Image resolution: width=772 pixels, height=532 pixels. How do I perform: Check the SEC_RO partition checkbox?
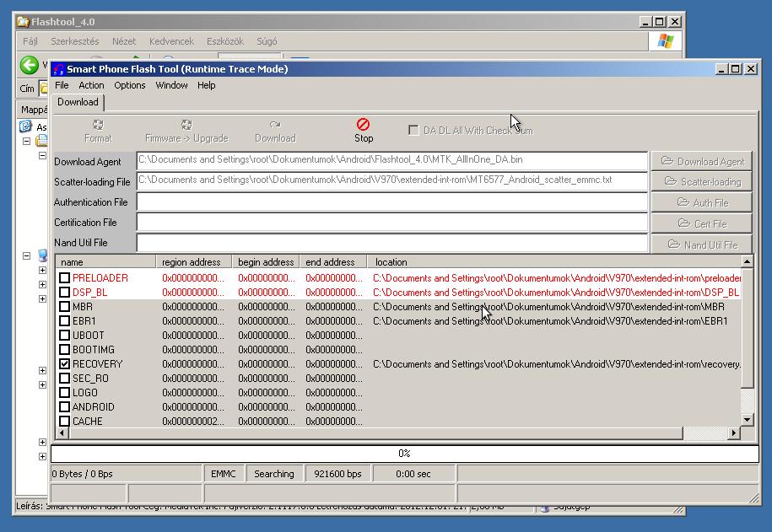(64, 378)
